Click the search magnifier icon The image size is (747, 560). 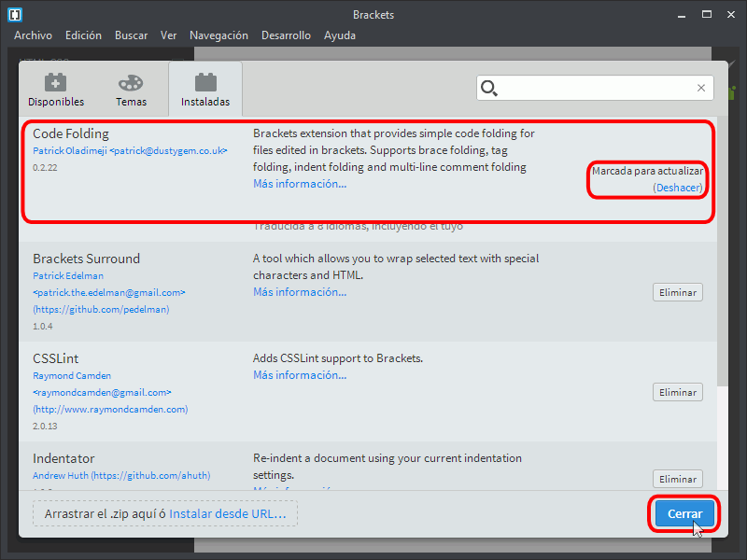click(x=488, y=88)
